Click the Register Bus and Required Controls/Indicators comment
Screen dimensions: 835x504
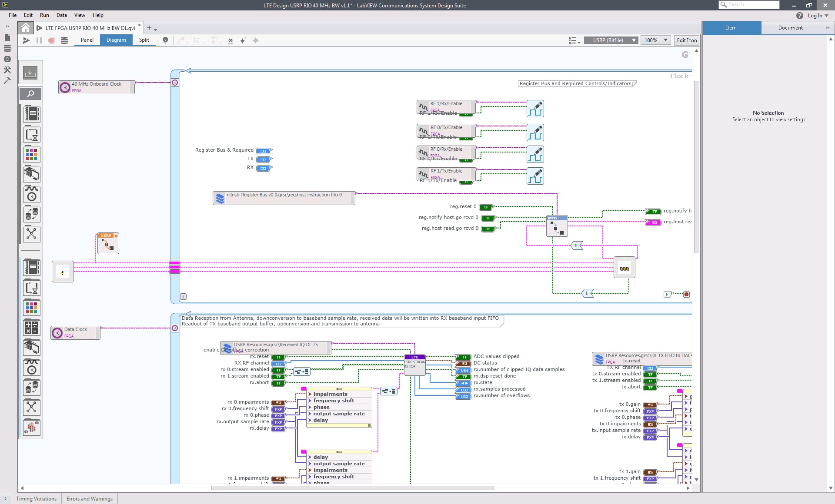[x=577, y=83]
